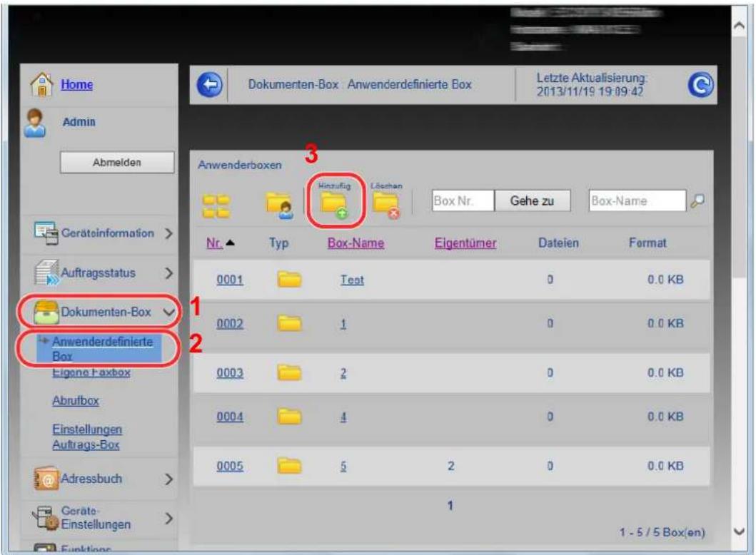This screenshot has width=756, height=555.
Task: Click the Box Nr. input field
Action: click(463, 200)
